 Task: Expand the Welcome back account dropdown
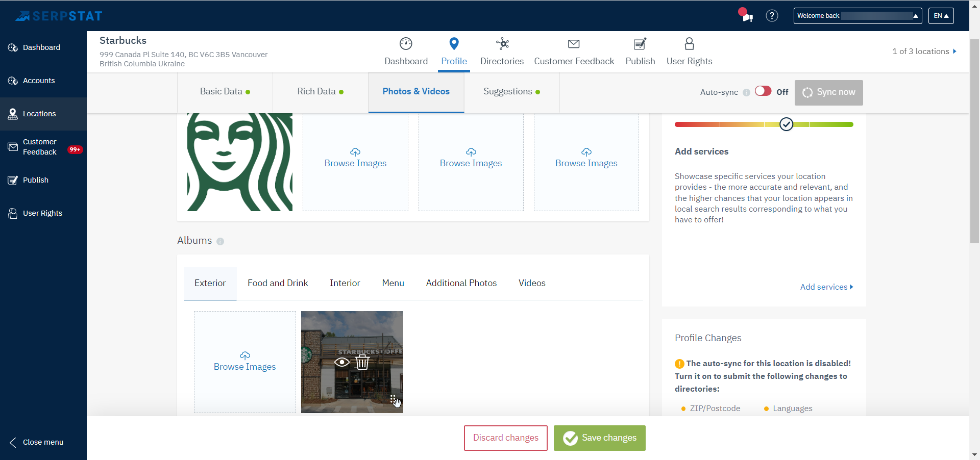pos(857,16)
